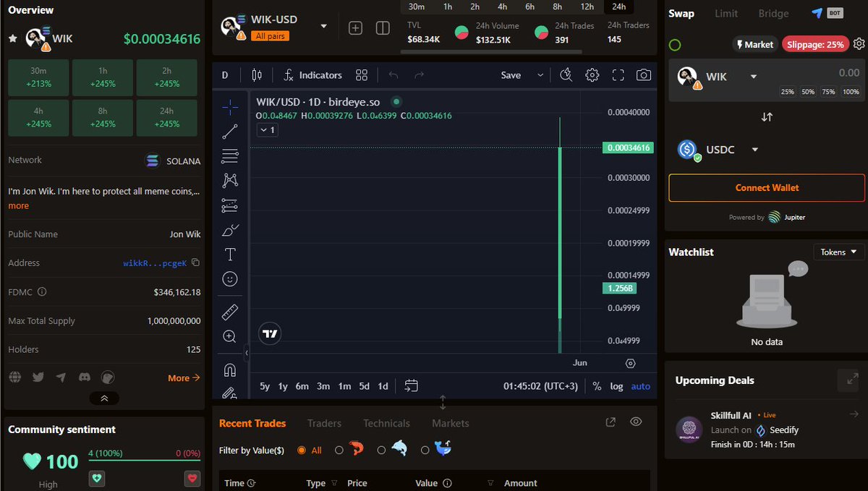The height and width of the screenshot is (491, 868).
Task: Open the Type column filter
Action: (334, 483)
